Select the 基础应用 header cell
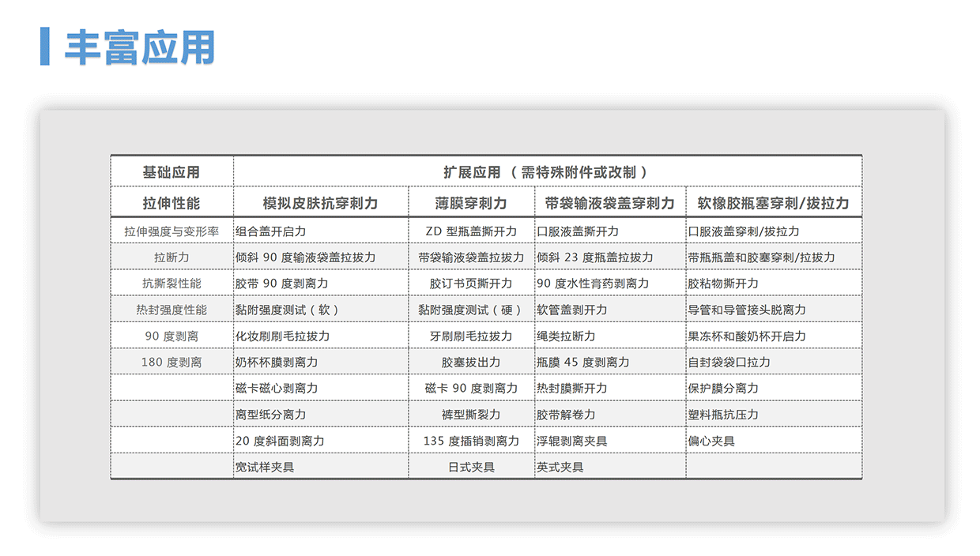This screenshot has height=556, width=980. click(x=171, y=171)
